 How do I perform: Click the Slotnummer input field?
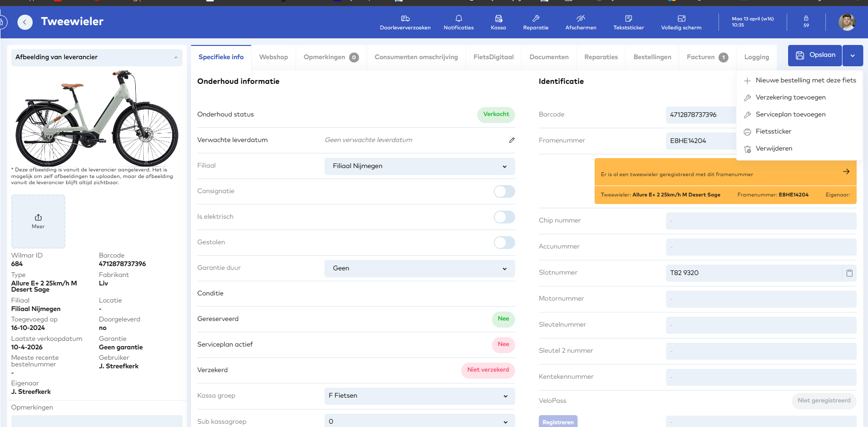(x=753, y=273)
